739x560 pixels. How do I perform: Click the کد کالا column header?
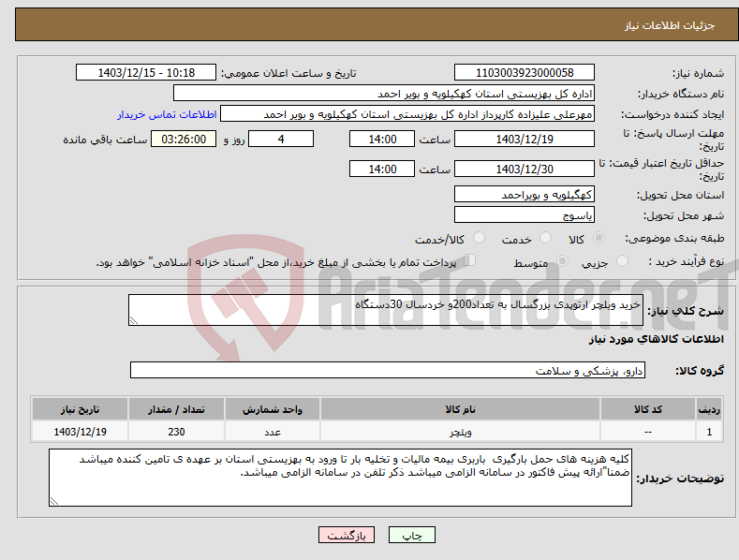648,409
